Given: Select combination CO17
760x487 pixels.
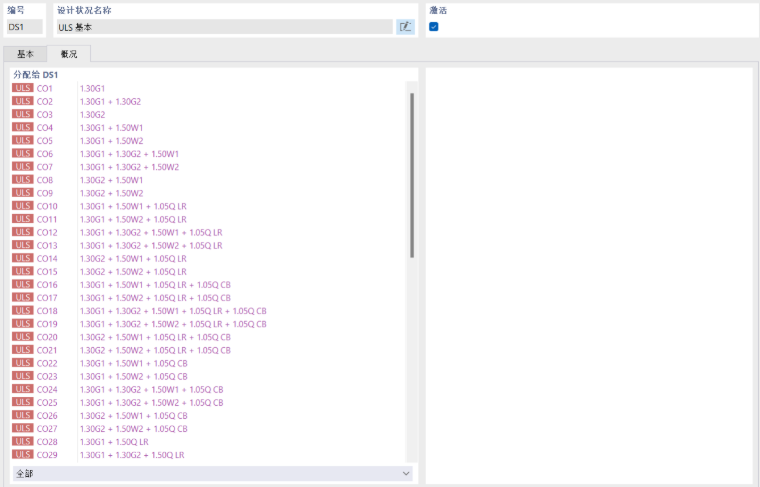Looking at the screenshot, I should [208, 298].
